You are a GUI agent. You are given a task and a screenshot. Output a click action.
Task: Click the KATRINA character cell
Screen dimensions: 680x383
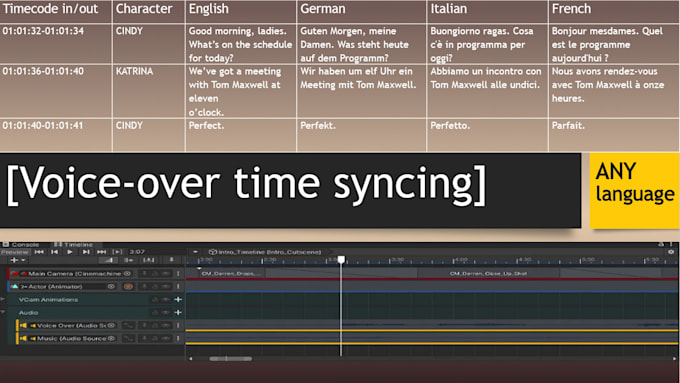click(x=149, y=91)
